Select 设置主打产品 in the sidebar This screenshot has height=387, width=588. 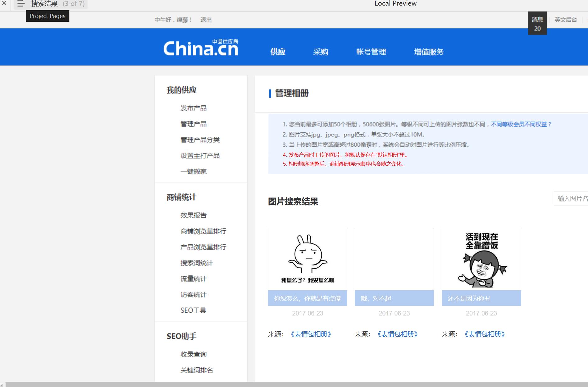click(x=200, y=156)
